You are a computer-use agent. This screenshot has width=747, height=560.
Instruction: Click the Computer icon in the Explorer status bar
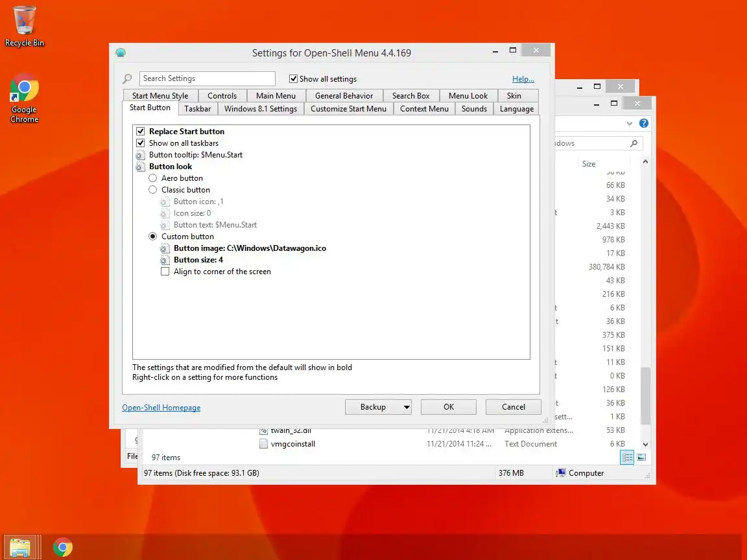coord(561,473)
